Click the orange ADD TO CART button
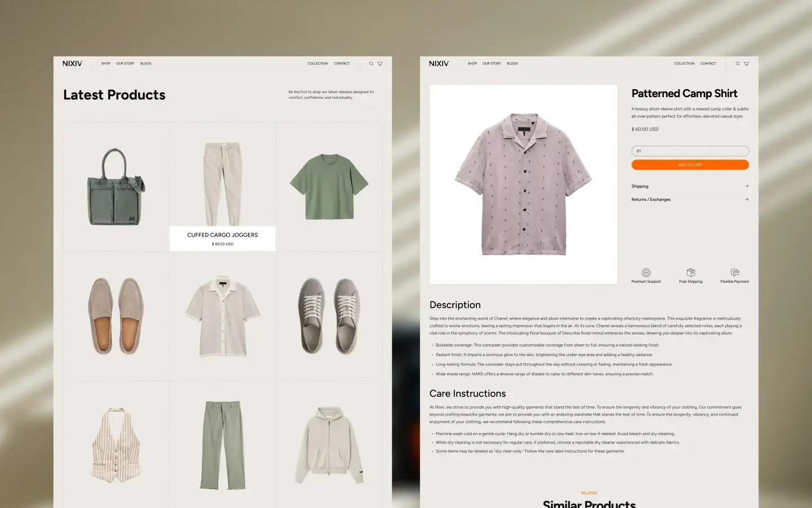This screenshot has height=508, width=812. 690,165
